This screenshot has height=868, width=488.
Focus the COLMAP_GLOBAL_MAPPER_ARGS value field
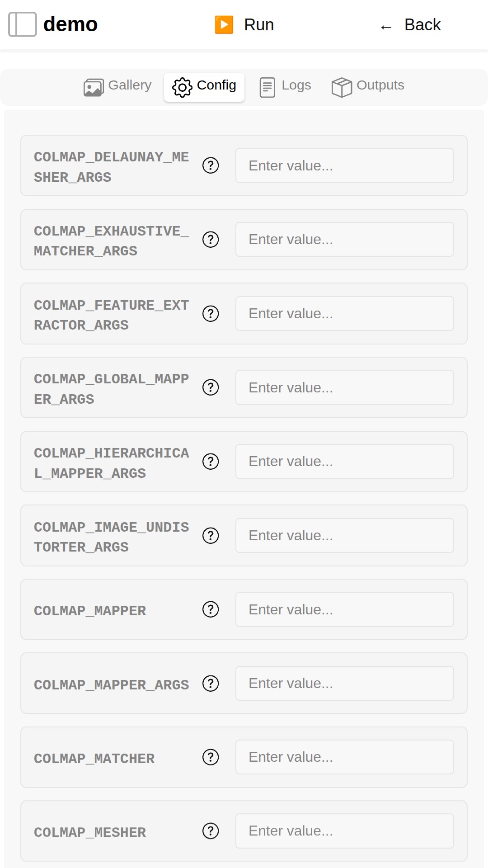[x=345, y=387]
